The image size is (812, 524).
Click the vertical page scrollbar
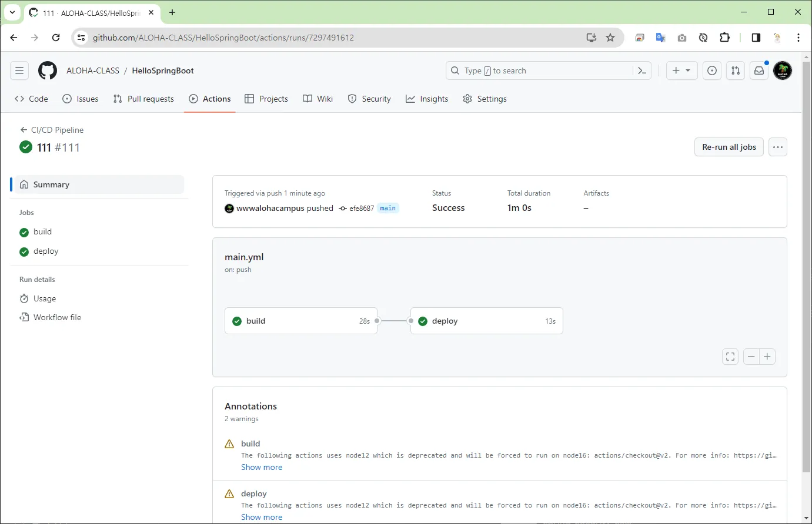click(807, 267)
